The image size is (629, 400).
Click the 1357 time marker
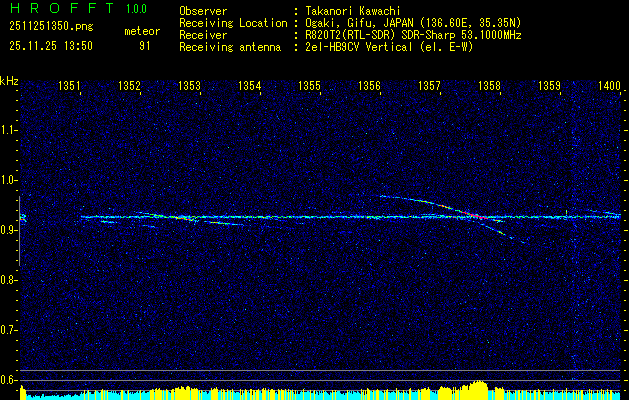[x=430, y=85]
